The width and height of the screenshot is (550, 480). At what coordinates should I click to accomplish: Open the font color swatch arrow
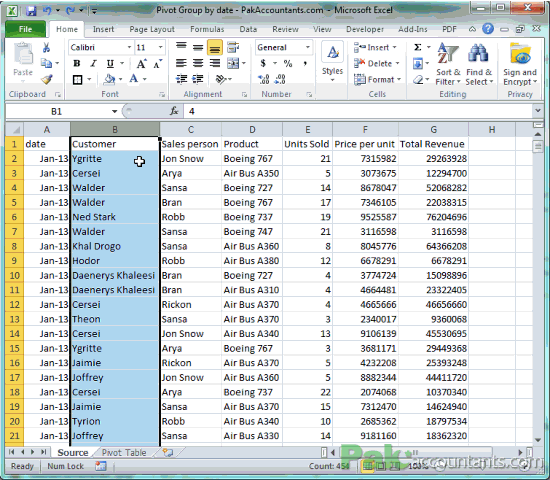click(145, 79)
